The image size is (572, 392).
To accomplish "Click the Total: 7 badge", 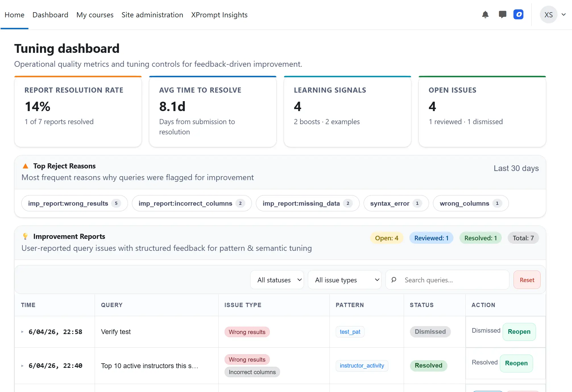I will [x=523, y=238].
